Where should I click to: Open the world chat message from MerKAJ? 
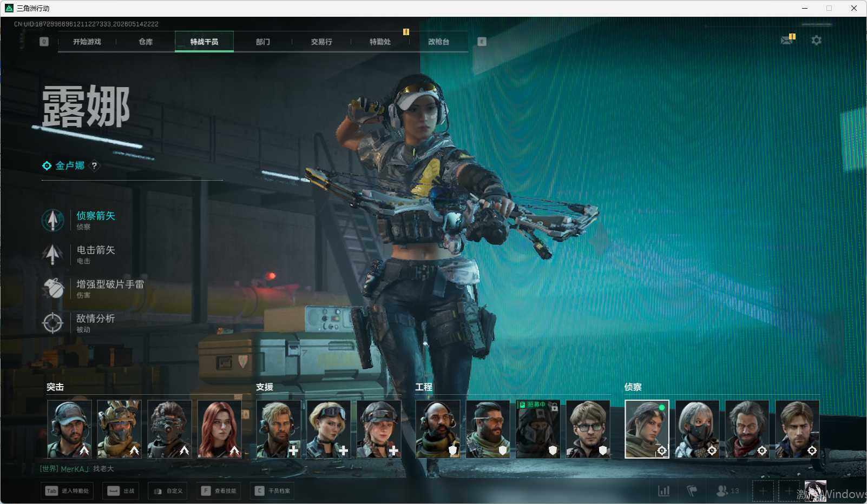[x=77, y=469]
